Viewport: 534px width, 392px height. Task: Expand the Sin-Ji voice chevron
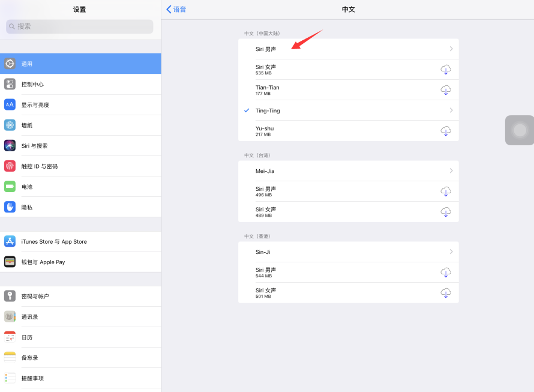click(x=451, y=252)
